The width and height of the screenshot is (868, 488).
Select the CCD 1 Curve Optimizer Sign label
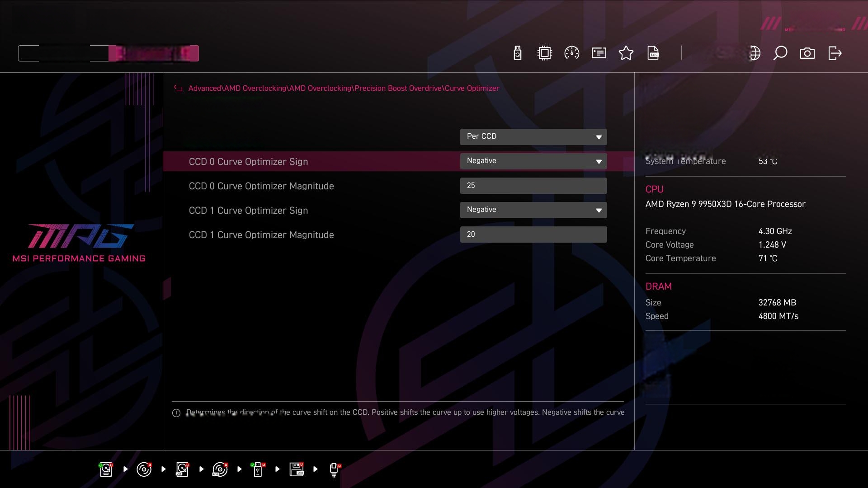point(248,211)
